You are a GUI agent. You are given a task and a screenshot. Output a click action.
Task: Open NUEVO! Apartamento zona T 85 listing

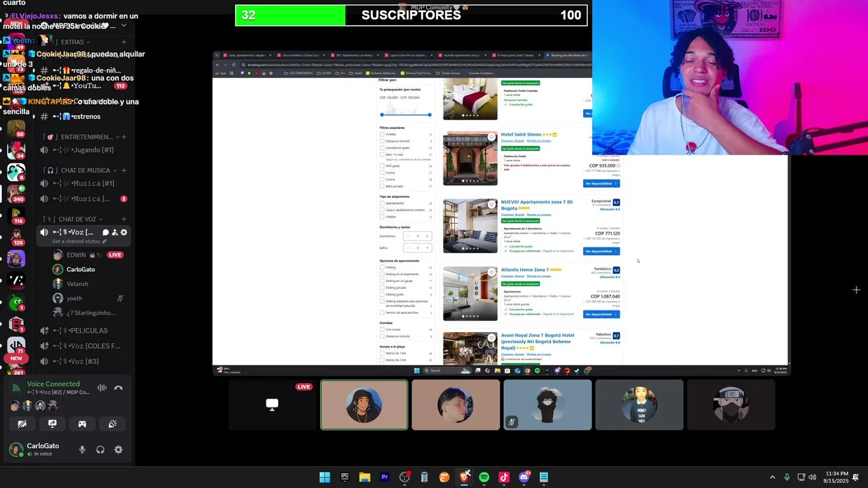[x=536, y=205]
